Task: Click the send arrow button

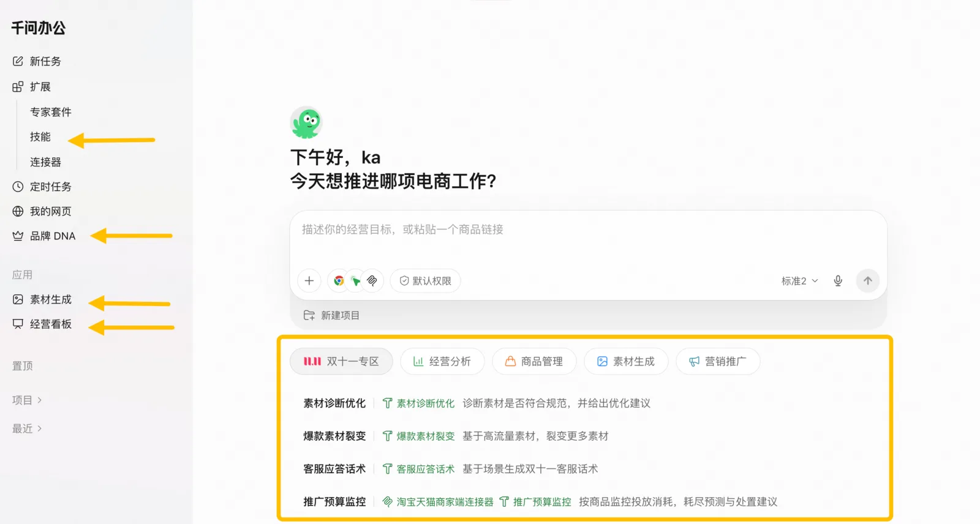Action: [x=868, y=280]
